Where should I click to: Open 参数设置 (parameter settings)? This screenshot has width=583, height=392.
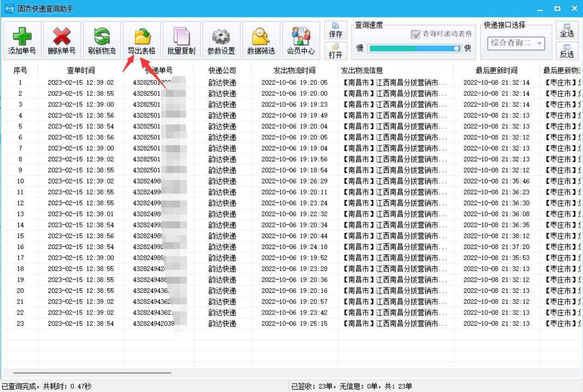point(221,41)
